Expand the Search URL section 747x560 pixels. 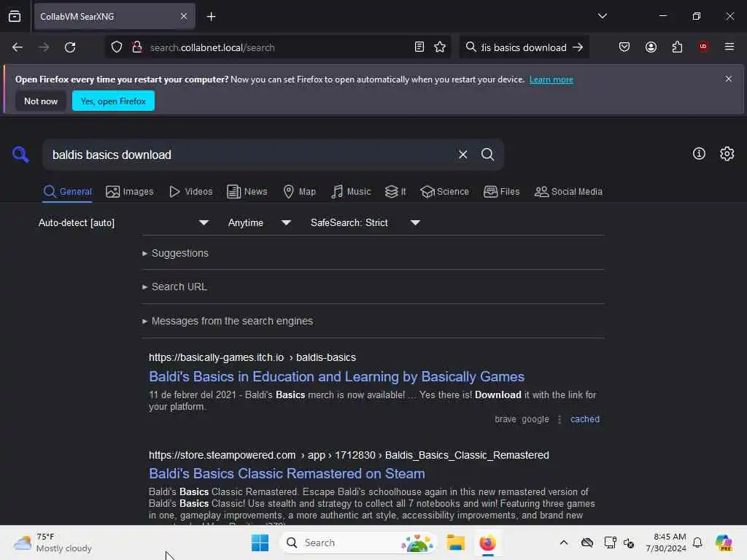(x=174, y=287)
